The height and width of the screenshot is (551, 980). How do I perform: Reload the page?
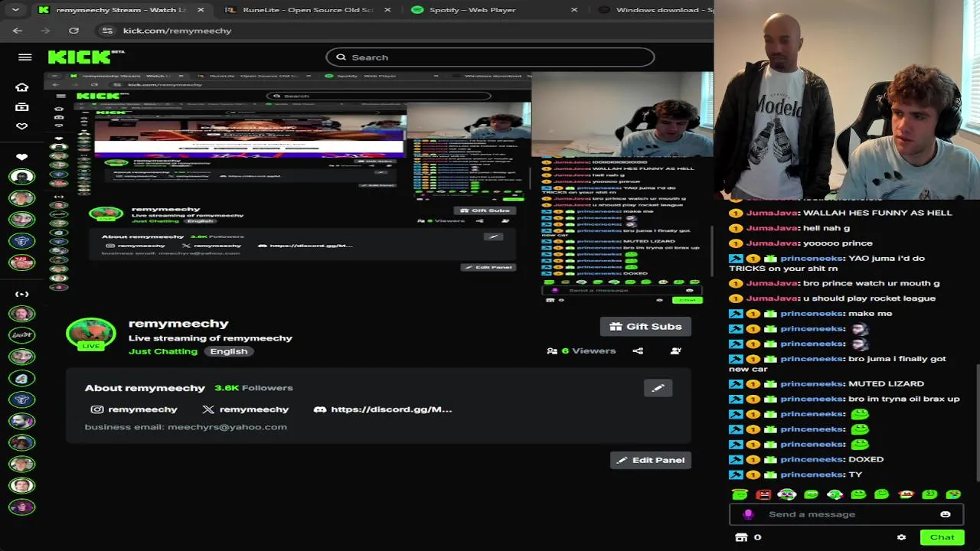coord(73,31)
